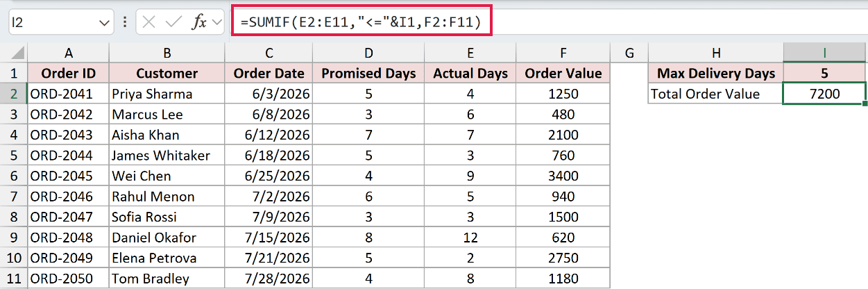Click customer Elena Petrova
This screenshot has height=289, width=868.
[x=167, y=258]
